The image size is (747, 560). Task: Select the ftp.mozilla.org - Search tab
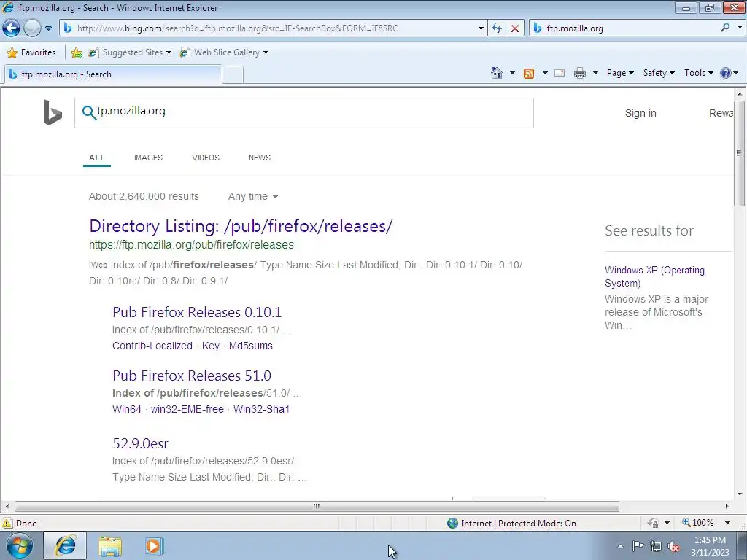(113, 74)
